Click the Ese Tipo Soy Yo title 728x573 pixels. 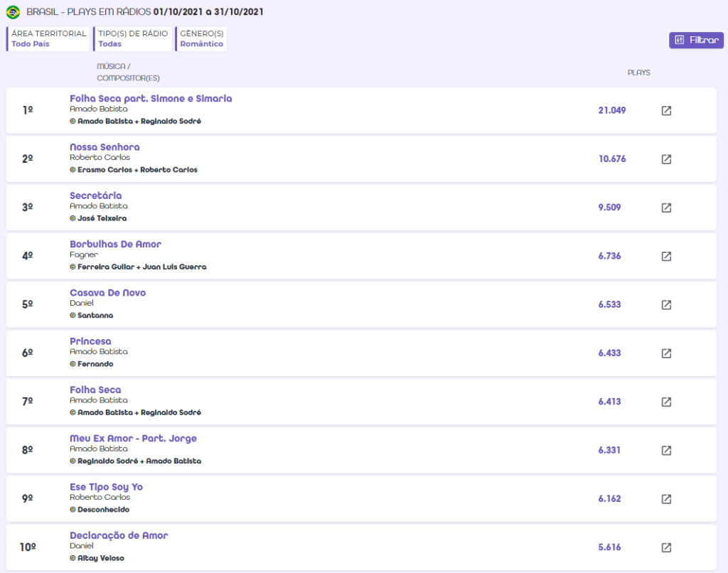(106, 487)
